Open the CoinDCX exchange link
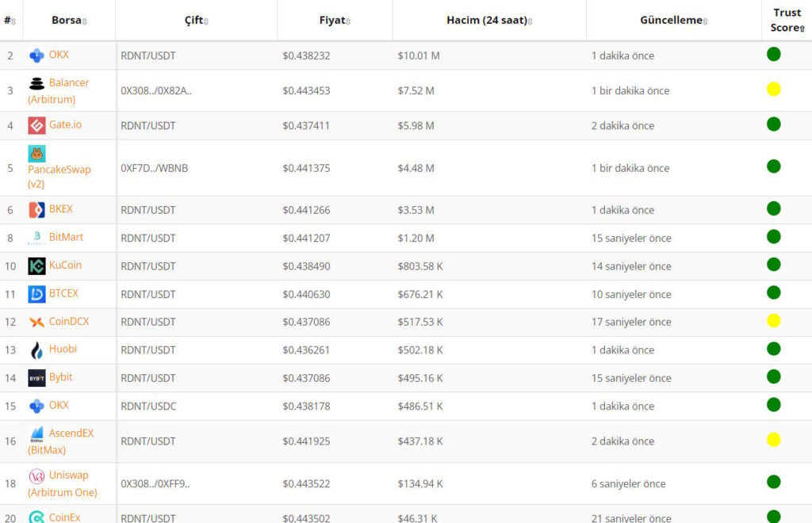This screenshot has height=523, width=812. coord(69,321)
